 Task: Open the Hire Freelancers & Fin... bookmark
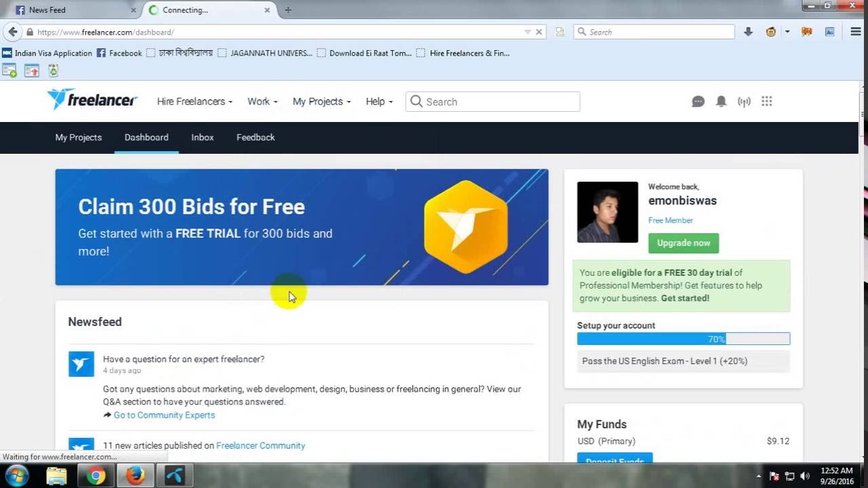pyautogui.click(x=463, y=53)
